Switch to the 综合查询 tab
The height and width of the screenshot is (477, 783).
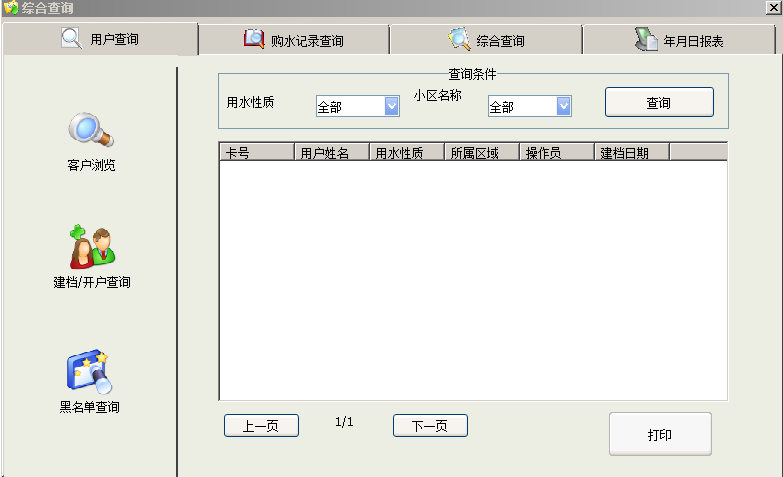(x=486, y=40)
